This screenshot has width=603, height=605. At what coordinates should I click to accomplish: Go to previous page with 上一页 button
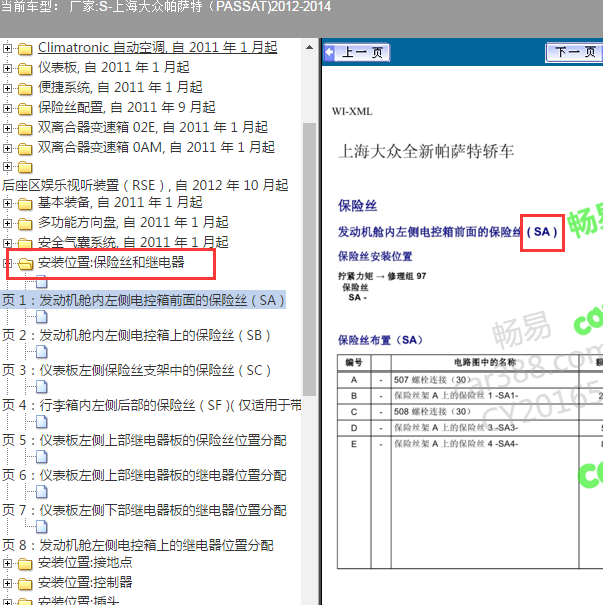pyautogui.click(x=357, y=52)
